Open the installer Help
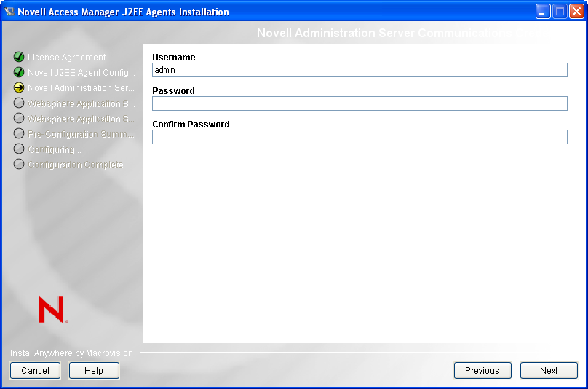The width and height of the screenshot is (588, 389). click(x=94, y=371)
